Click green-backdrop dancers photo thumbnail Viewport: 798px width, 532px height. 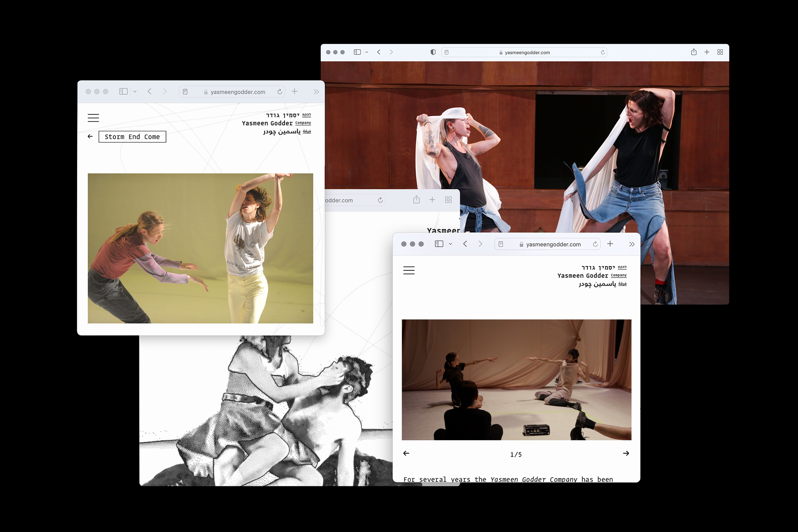200,248
